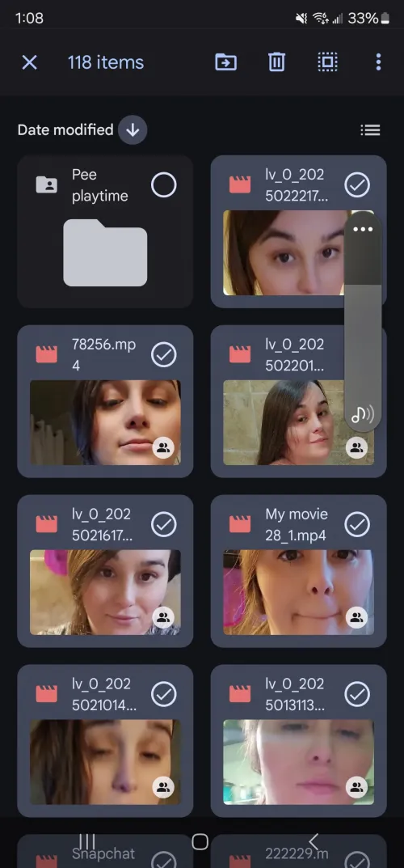404x868 pixels.
Task: Tap the select-all icon
Action: (328, 62)
